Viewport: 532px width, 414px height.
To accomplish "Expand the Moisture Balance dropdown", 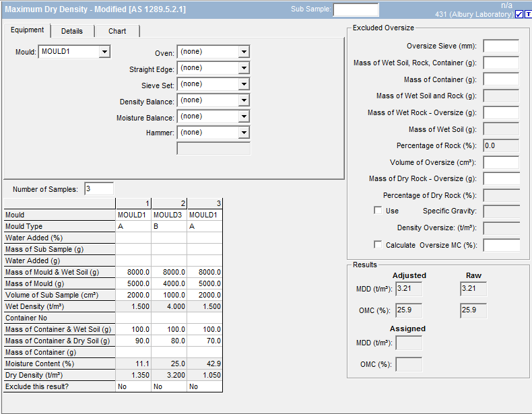I will (244, 116).
